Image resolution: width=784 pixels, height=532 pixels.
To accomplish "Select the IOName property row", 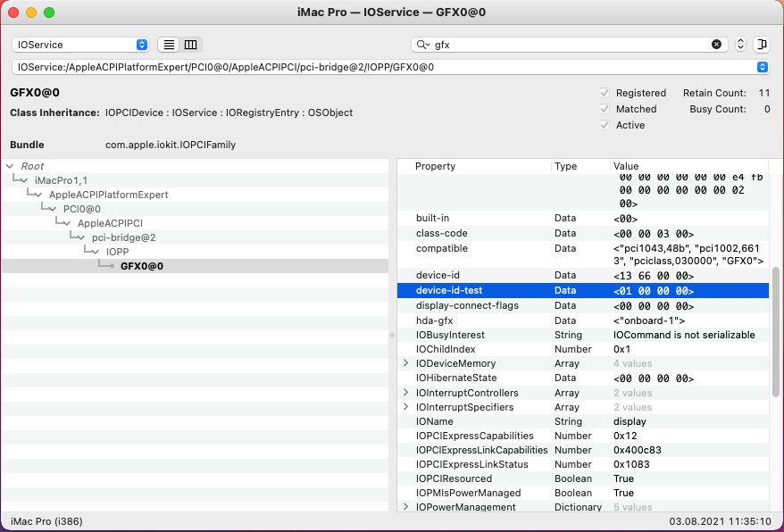I will click(583, 421).
